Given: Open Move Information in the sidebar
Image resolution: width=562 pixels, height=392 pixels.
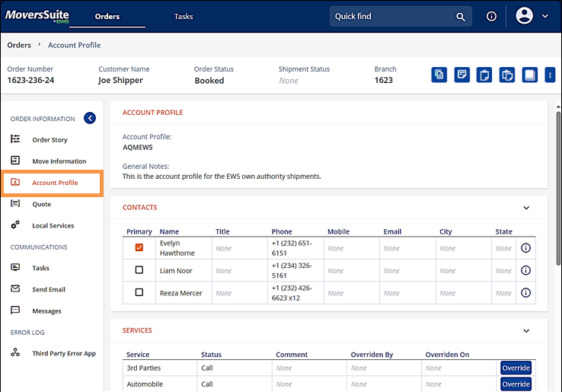Looking at the screenshot, I should 59,161.
